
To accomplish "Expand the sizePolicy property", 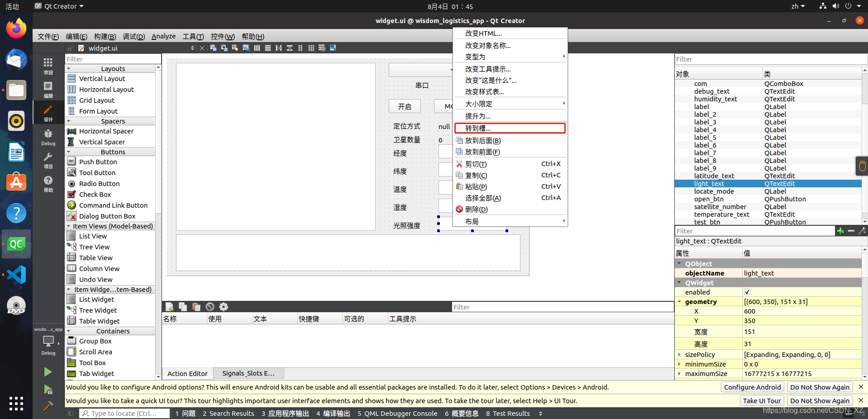I will tap(679, 355).
